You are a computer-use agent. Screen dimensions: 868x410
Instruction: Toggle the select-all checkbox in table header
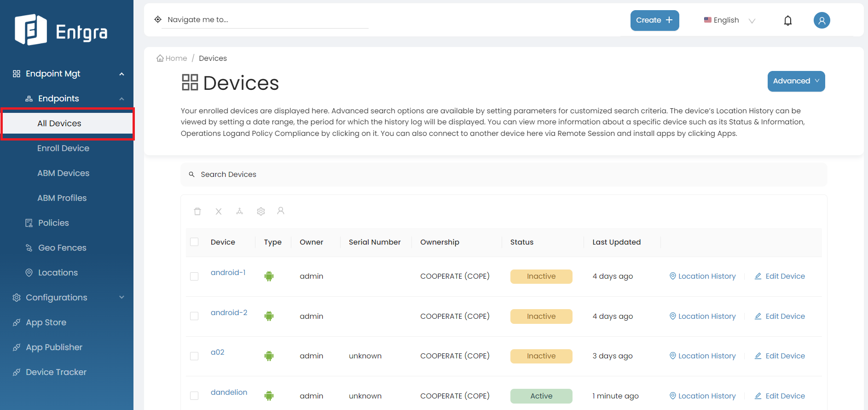click(194, 242)
